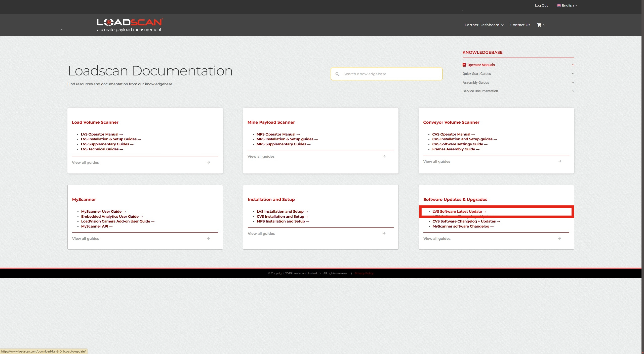The image size is (644, 354).
Task: Select Operator Manuals in Knowledgebase sidebar
Action: coord(481,65)
